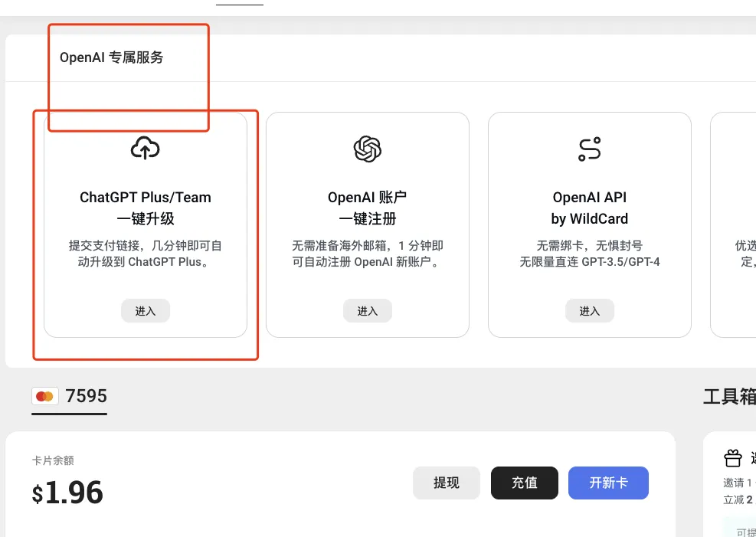Click the text "无限量直连 GPT-3.5/GPT-4"
756x537 pixels.
590,262
